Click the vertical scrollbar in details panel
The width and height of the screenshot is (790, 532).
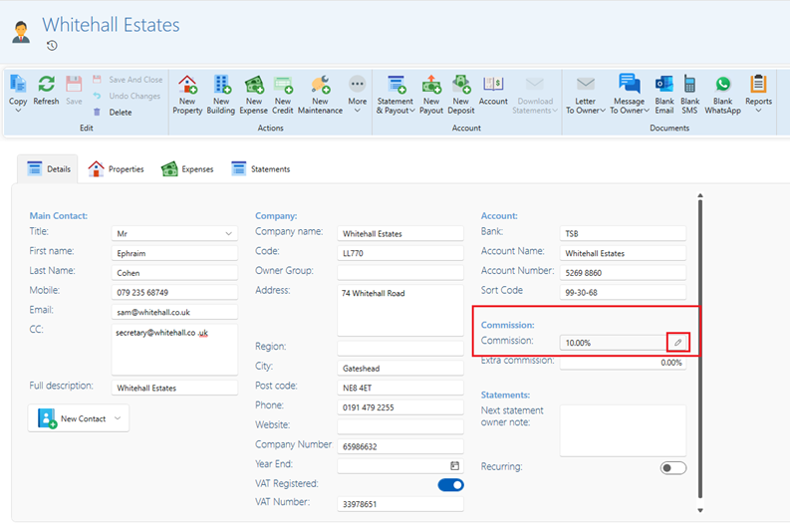(699, 349)
